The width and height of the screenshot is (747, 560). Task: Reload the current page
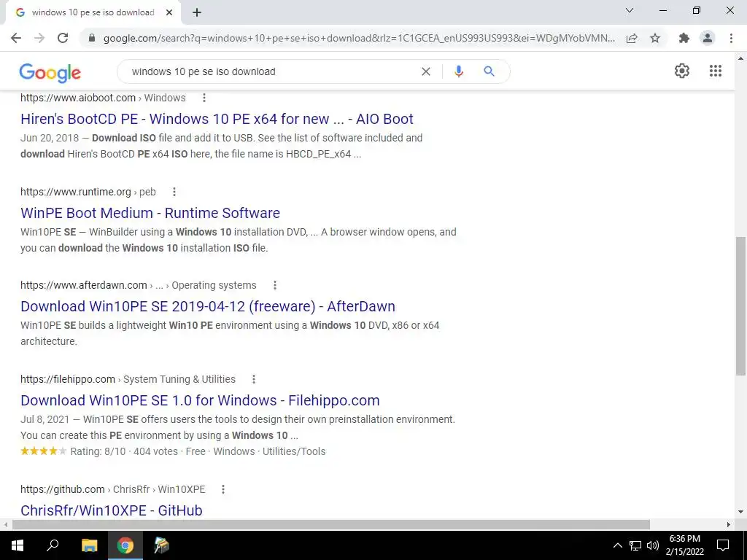[63, 38]
